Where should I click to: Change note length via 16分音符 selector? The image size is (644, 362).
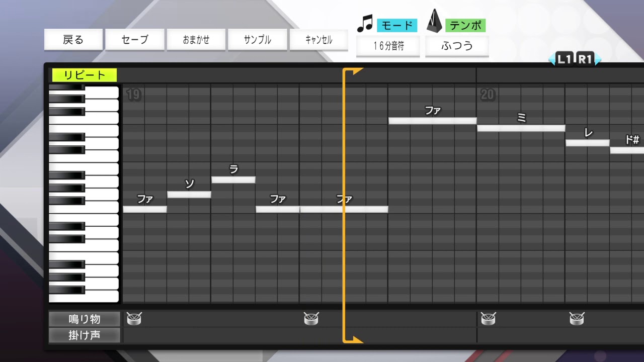coord(388,46)
